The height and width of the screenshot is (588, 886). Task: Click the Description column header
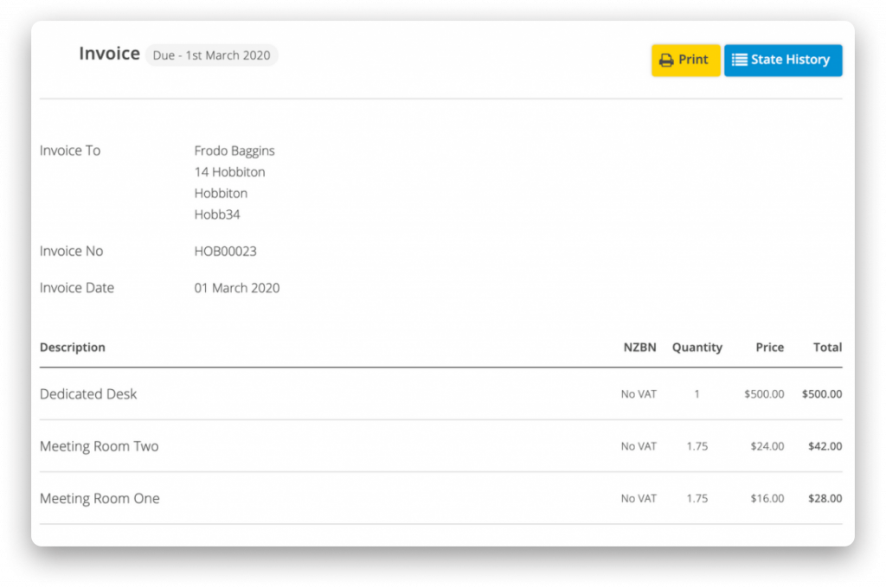[x=73, y=348]
